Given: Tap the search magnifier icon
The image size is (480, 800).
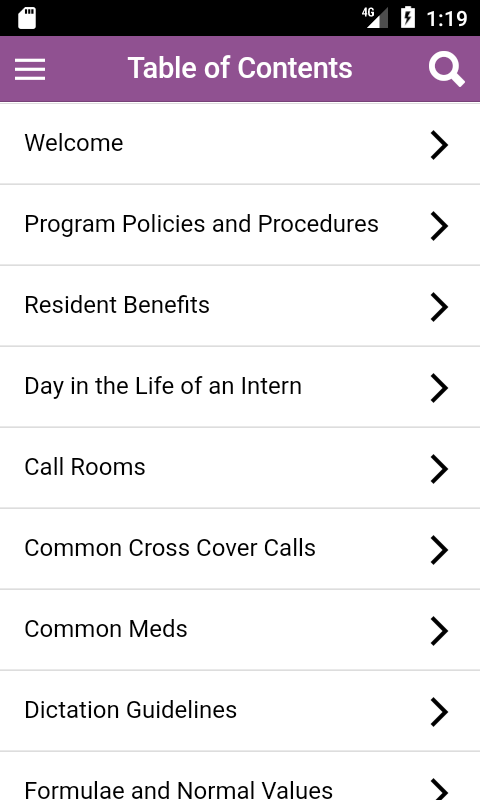Looking at the screenshot, I should tap(446, 69).
